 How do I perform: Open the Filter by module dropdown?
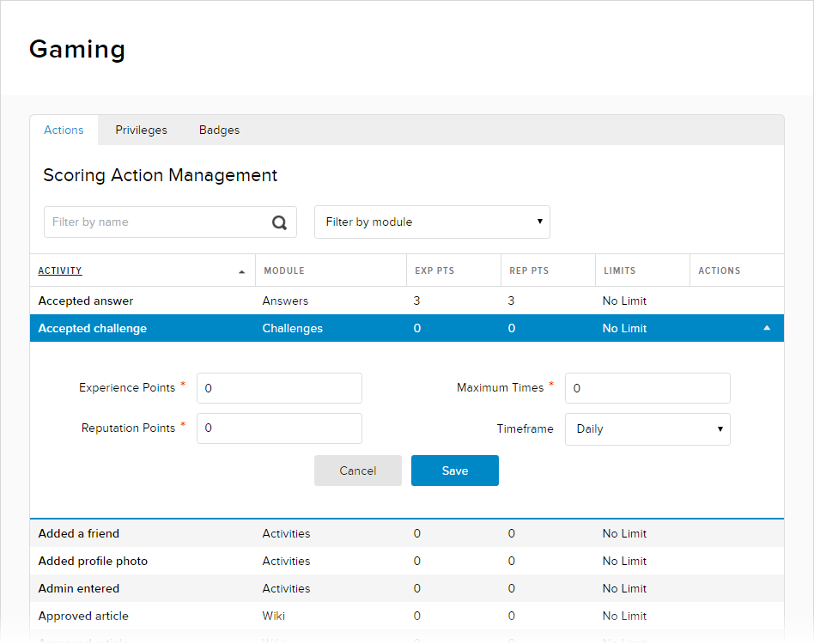coord(432,222)
